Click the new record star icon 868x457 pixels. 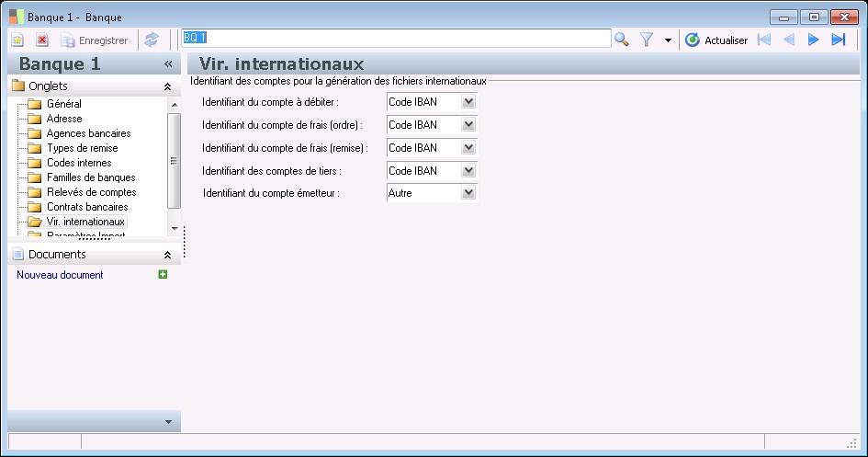click(x=17, y=40)
